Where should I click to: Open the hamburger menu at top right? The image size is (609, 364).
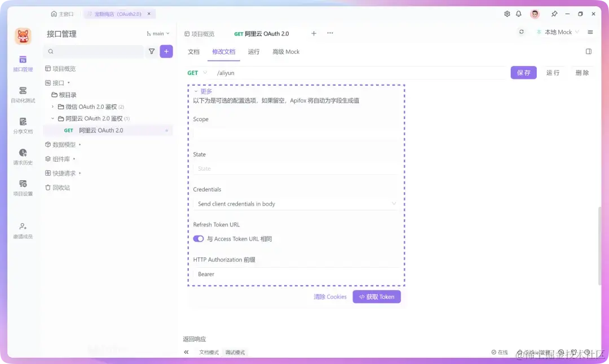590,32
